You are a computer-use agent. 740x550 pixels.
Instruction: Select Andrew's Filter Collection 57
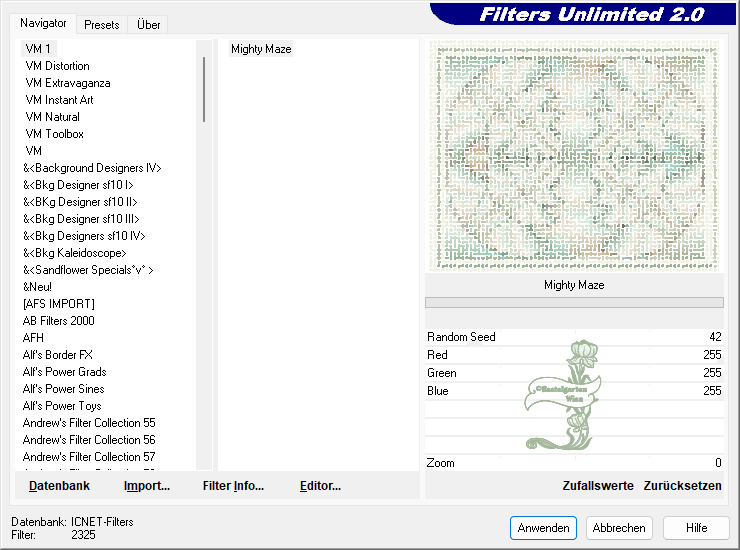pyautogui.click(x=89, y=457)
